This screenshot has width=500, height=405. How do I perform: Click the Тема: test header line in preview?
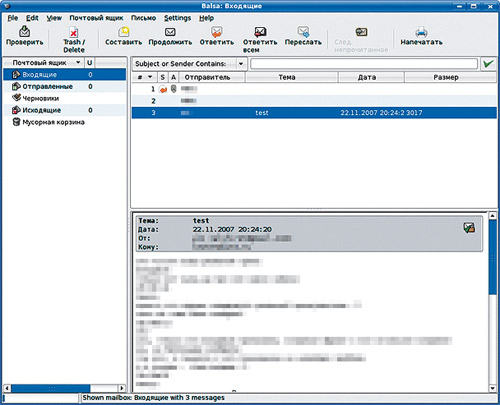coord(174,221)
